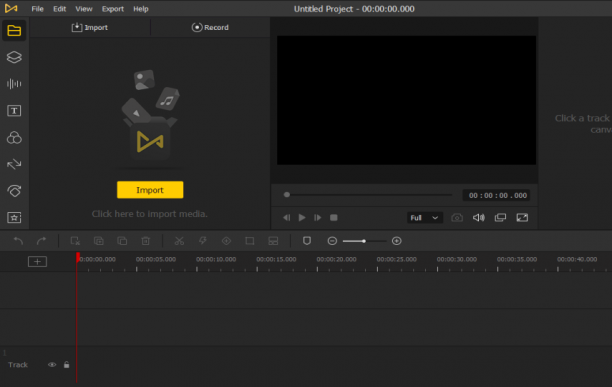Viewport: 612px width, 387px height.
Task: Open the Export menu
Action: tap(113, 9)
